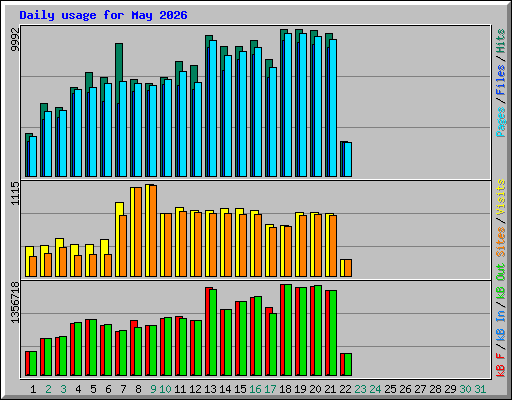
Task: Select day 24 on the x-axis
Action: pos(375,389)
